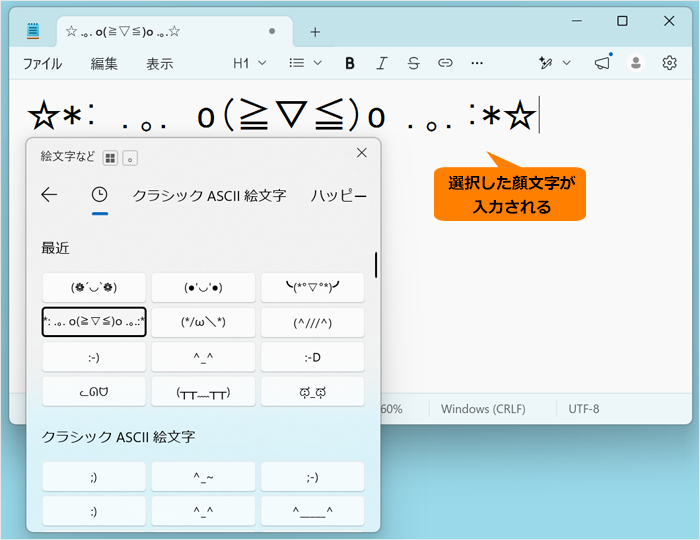Insert the (*/ω＼*) kaomoji
700x540 pixels.
pos(203,322)
